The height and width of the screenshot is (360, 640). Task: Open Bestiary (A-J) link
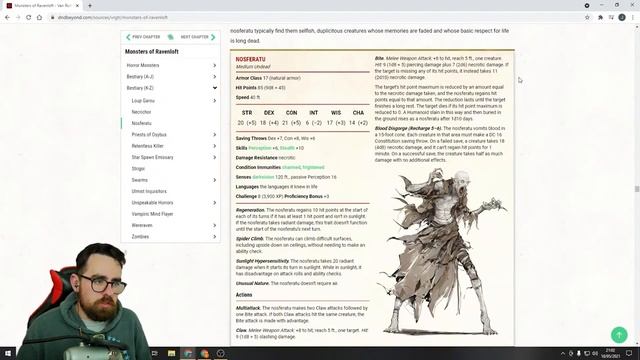[140, 77]
